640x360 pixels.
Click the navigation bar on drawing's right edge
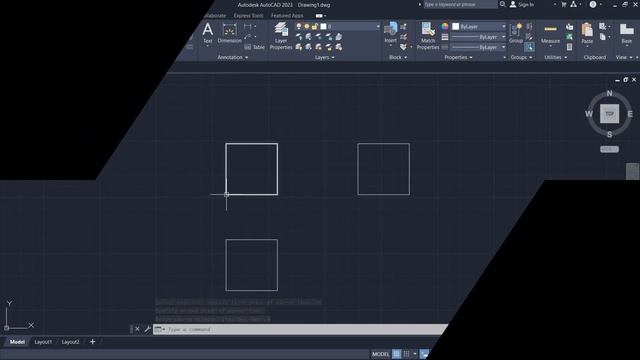point(632,171)
